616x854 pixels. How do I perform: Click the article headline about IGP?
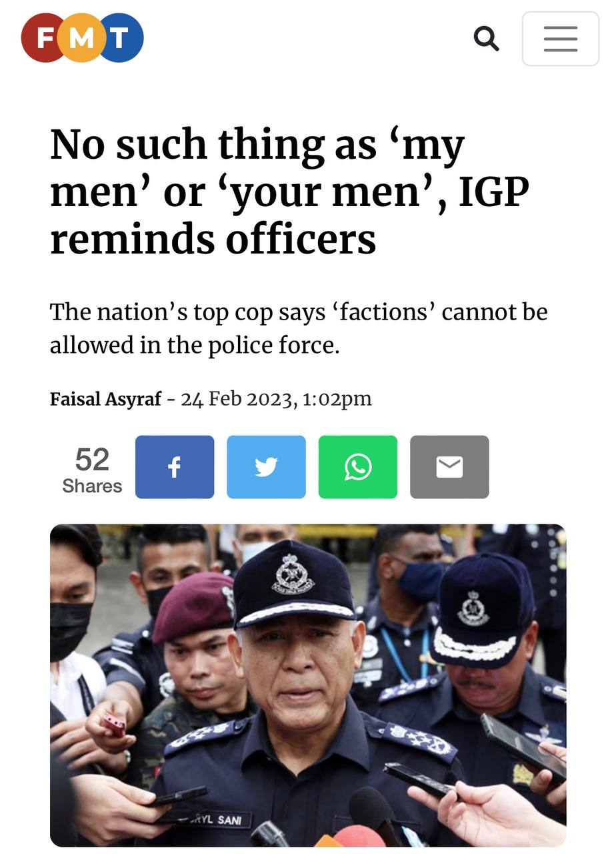click(289, 191)
